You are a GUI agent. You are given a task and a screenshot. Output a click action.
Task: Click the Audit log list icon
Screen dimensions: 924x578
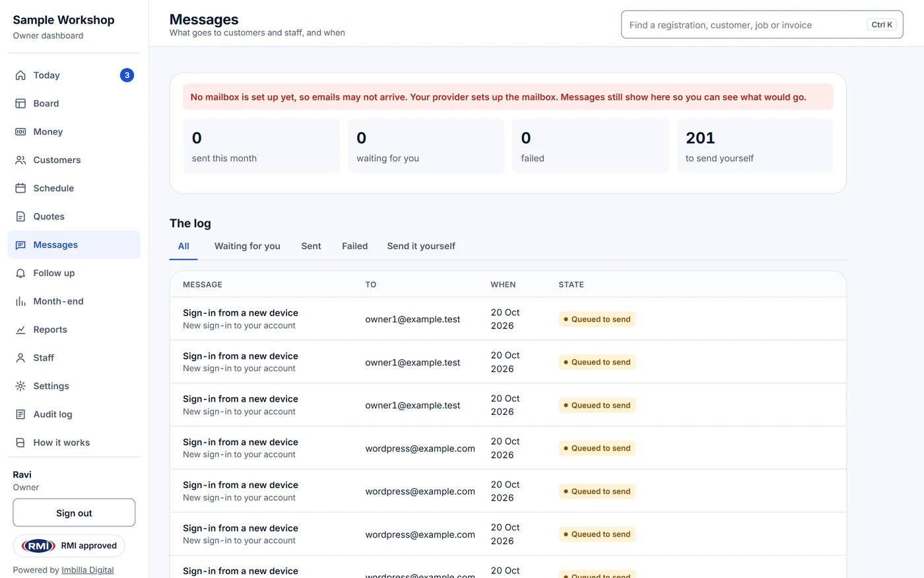click(x=20, y=414)
